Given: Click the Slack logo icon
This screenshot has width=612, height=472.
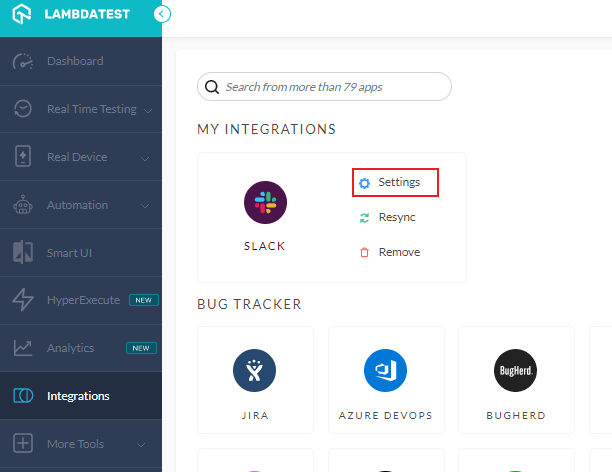Looking at the screenshot, I should tap(265, 202).
